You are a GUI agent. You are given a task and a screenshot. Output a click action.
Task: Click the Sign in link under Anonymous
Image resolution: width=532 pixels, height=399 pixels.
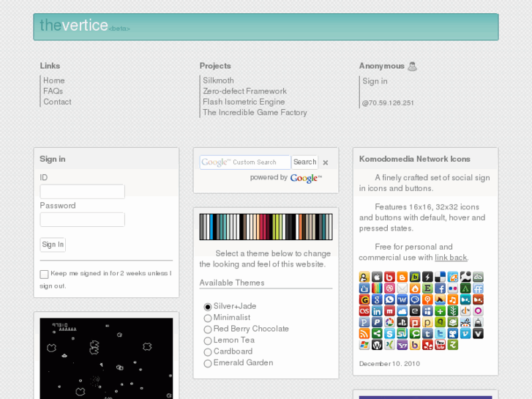(x=375, y=81)
